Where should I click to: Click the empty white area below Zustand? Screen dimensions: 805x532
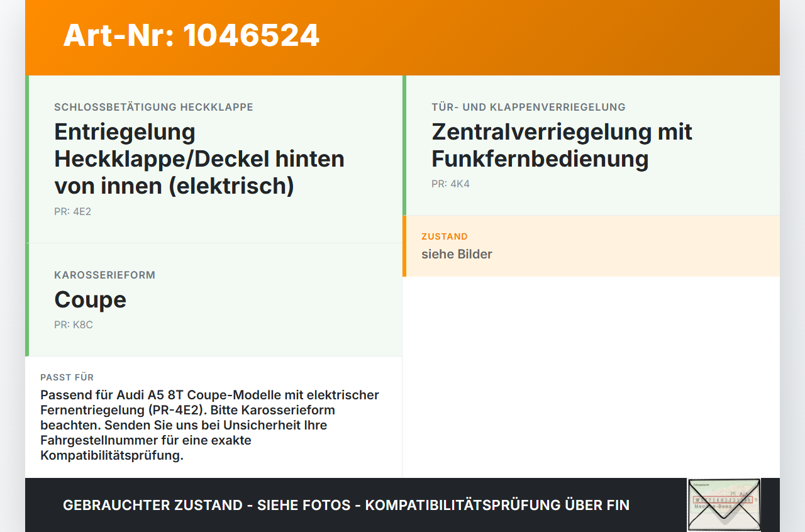[x=591, y=377]
